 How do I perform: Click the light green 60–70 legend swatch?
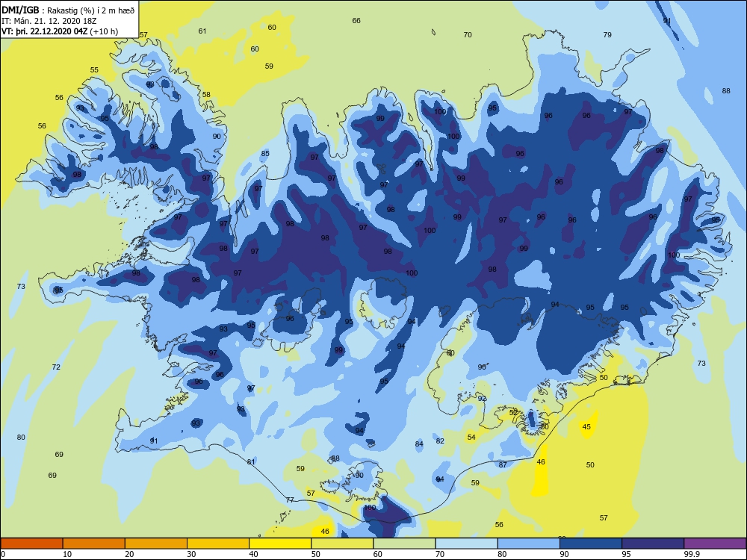[404, 544]
